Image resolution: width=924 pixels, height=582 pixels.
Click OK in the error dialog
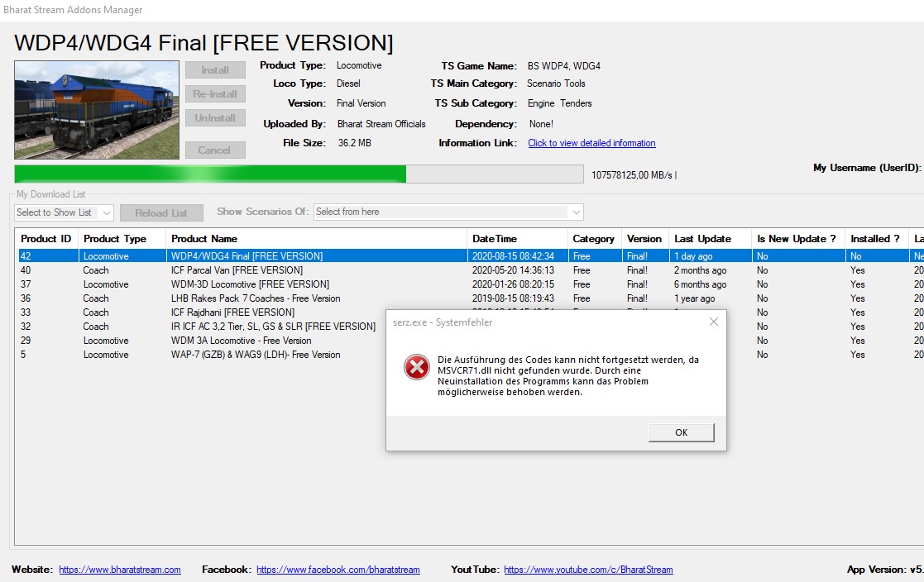(x=682, y=432)
